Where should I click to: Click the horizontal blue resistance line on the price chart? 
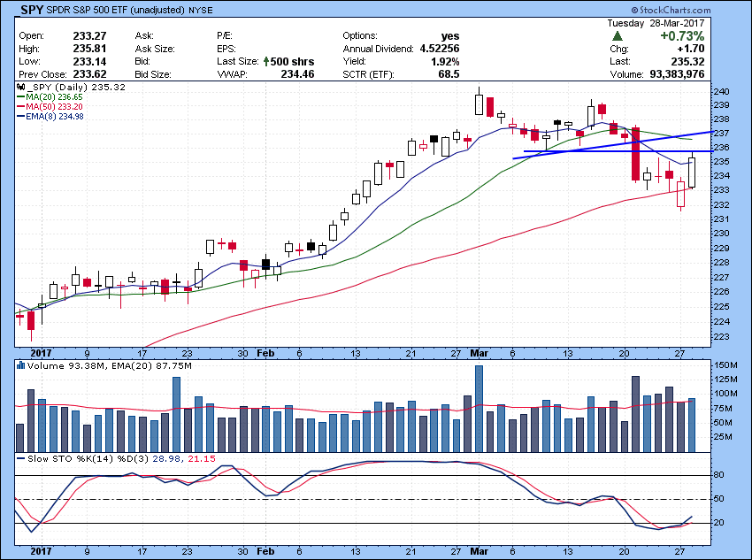(x=618, y=151)
